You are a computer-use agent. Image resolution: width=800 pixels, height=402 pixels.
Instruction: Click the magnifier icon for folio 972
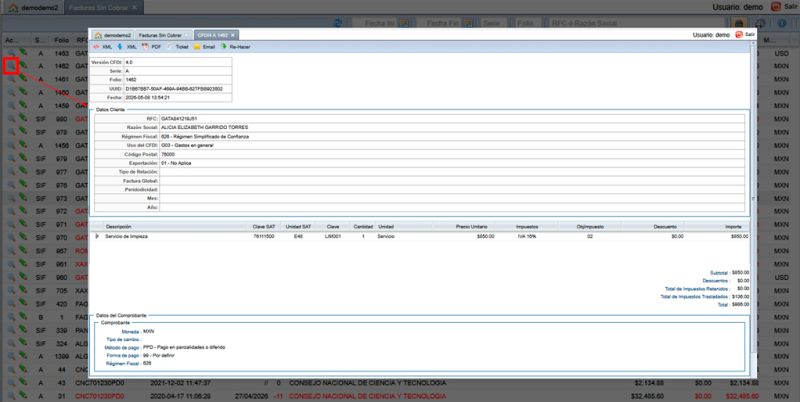tap(11, 211)
